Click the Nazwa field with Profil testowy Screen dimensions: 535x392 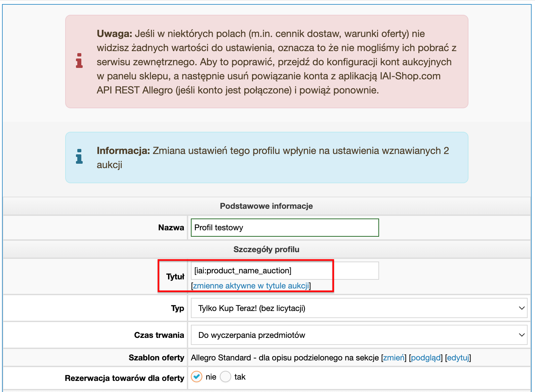point(285,228)
